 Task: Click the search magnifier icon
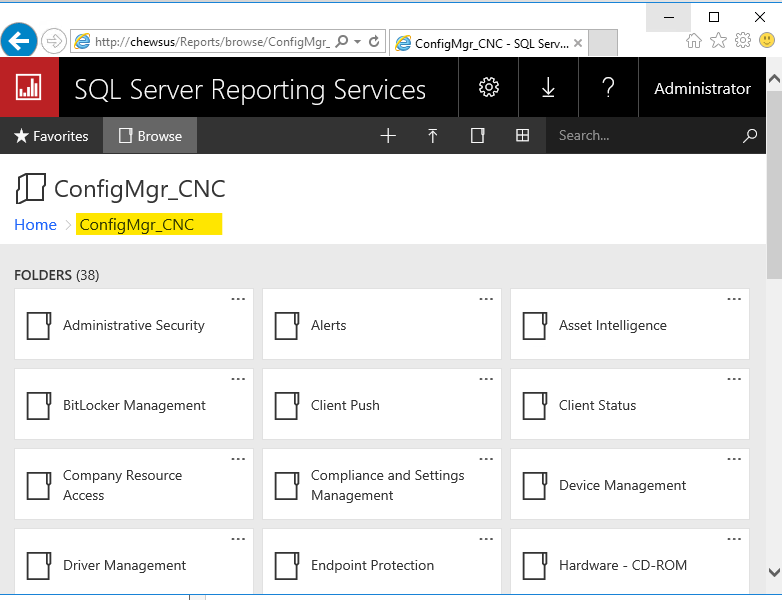pyautogui.click(x=750, y=135)
